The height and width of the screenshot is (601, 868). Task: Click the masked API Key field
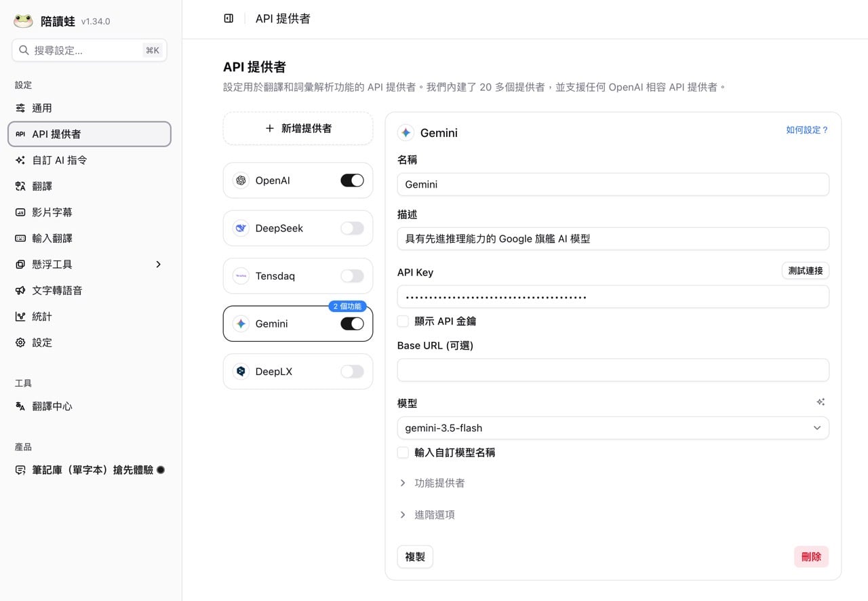click(x=613, y=296)
